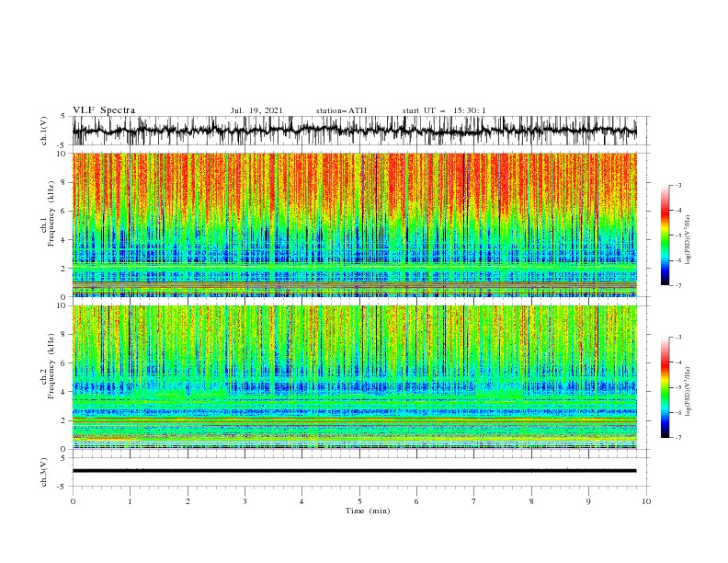Screen dimensions: 728x563
Task: Click the ch.1 colorbar log(PSD) label
Action: coord(688,240)
